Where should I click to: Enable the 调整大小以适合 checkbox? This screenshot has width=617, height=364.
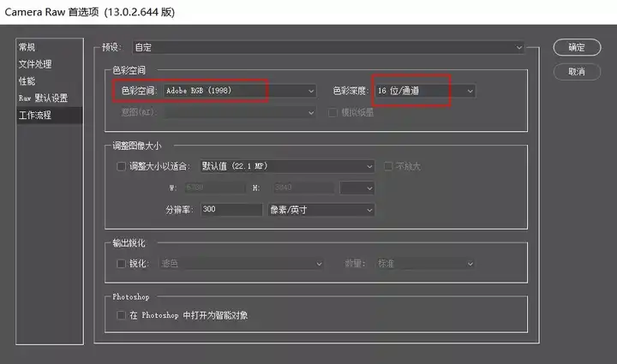click(121, 166)
